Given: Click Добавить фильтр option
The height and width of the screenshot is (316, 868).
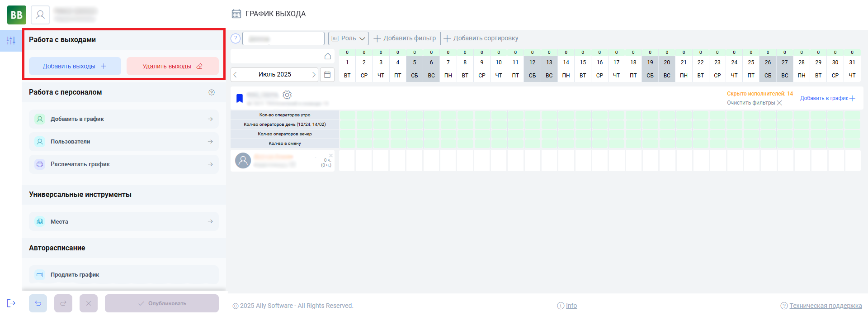Looking at the screenshot, I should 405,38.
